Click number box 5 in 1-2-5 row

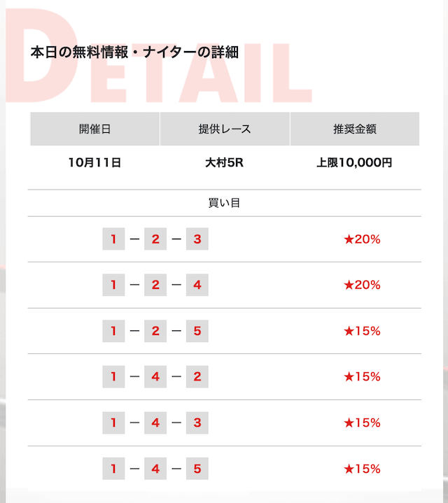point(197,331)
